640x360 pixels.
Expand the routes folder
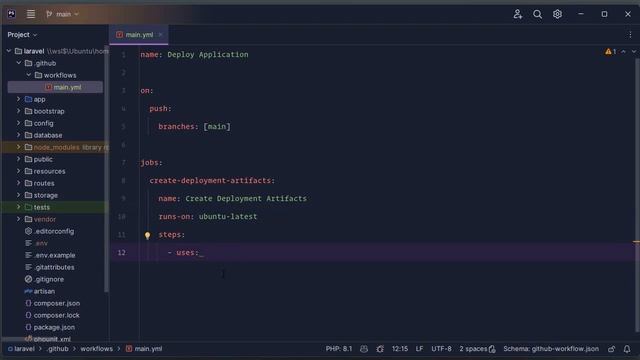pyautogui.click(x=18, y=183)
